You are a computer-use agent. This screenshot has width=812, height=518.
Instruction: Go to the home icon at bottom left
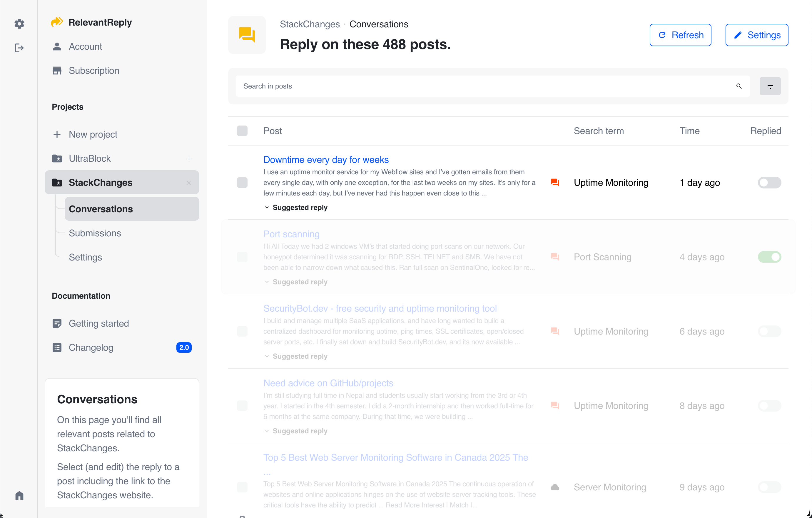[19, 495]
